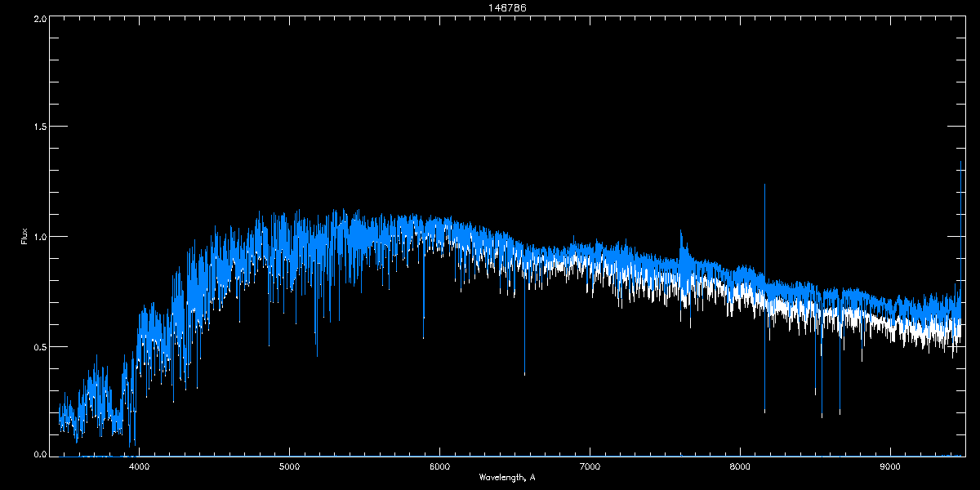
Task: Click the 1.5 y-axis tick label
Action: tap(38, 127)
